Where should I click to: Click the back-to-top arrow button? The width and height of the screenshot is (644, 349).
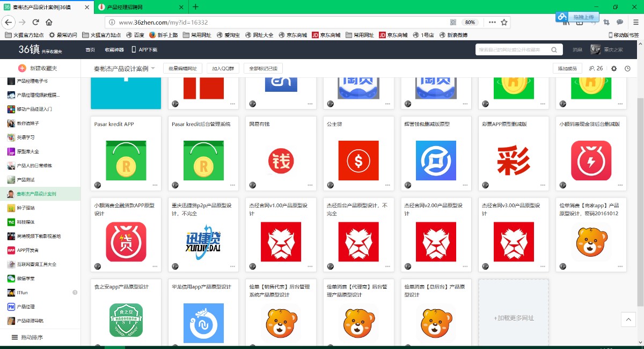point(628,319)
